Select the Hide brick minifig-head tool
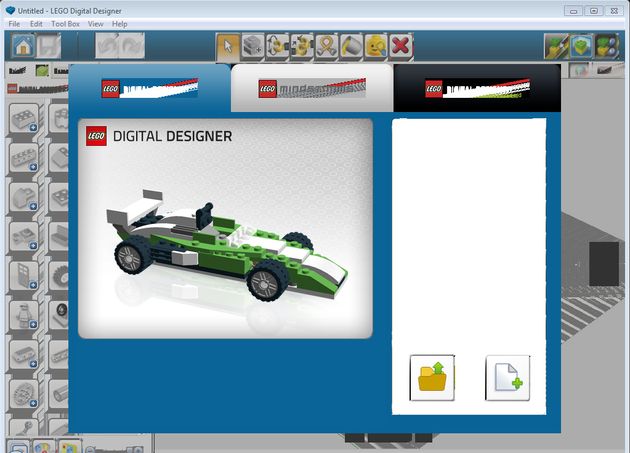630x453 pixels. (x=376, y=47)
